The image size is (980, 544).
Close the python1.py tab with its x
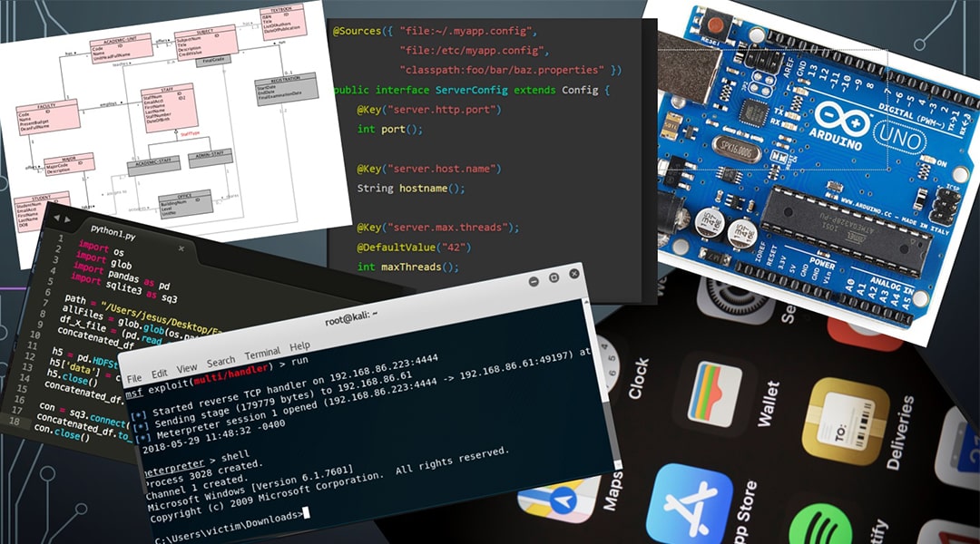click(x=181, y=248)
